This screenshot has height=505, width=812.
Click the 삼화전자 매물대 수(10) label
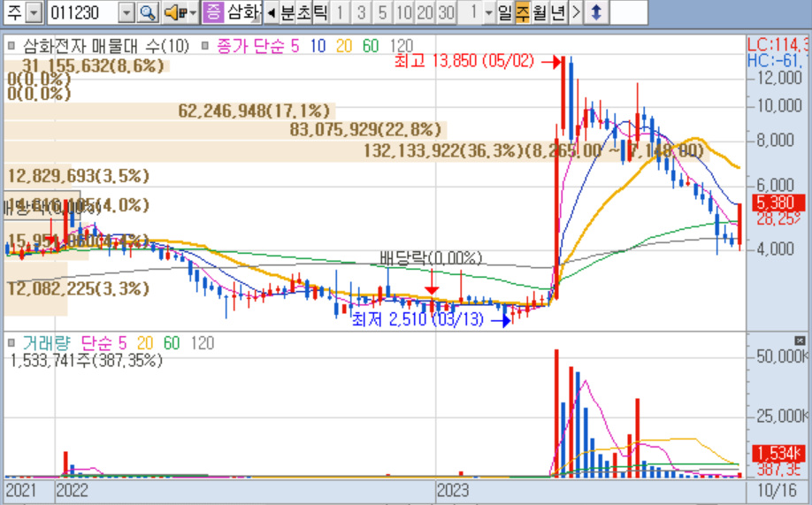[x=106, y=46]
